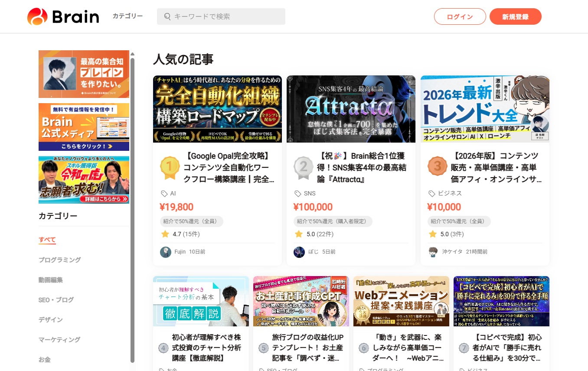Click the AI tag on first article

pos(173,193)
